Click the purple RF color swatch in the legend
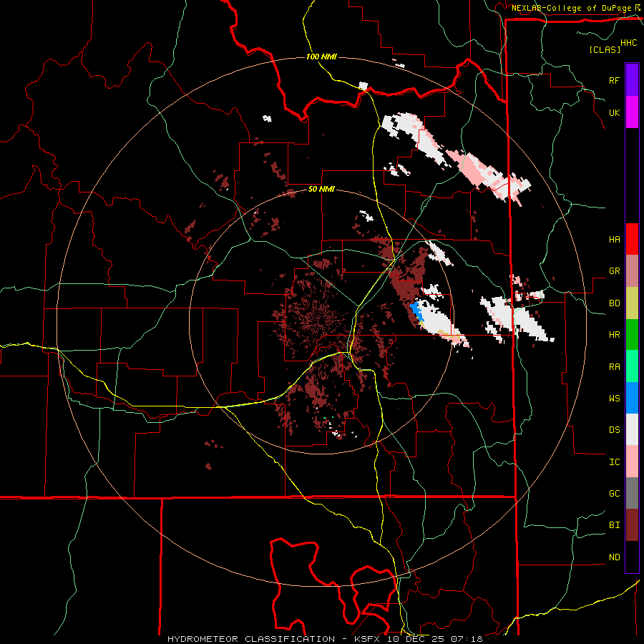The width and height of the screenshot is (644, 644). tap(632, 80)
